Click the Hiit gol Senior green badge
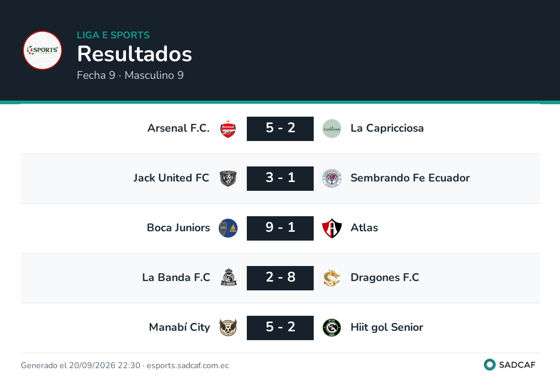The width and height of the screenshot is (560, 392). point(332,327)
